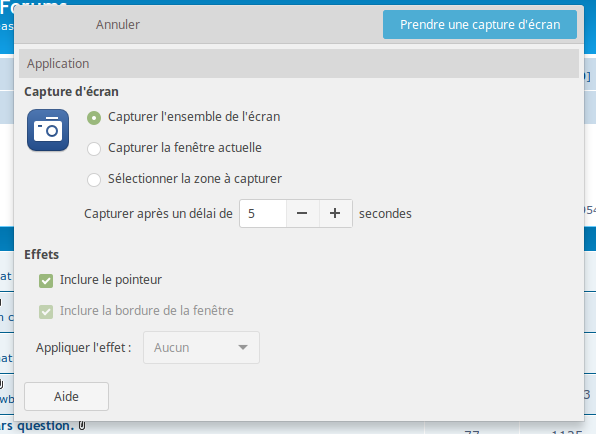
Task: Click the Effets section heading
Action: coord(41,254)
